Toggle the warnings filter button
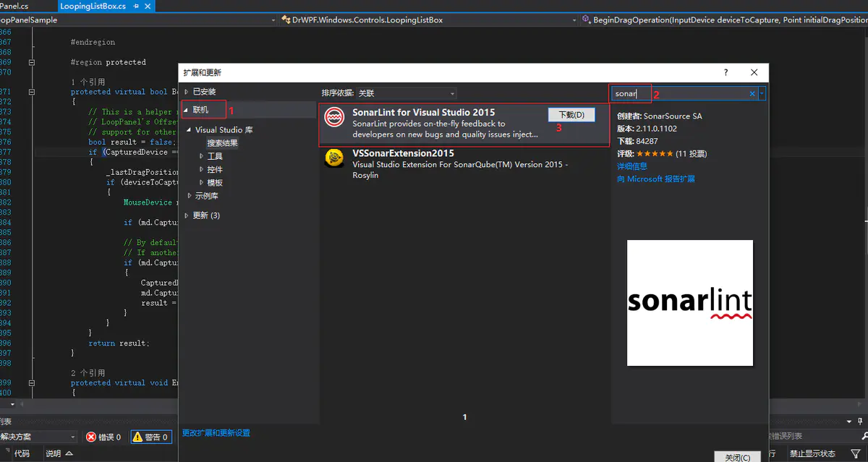Image resolution: width=868 pixels, height=462 pixels. point(150,437)
